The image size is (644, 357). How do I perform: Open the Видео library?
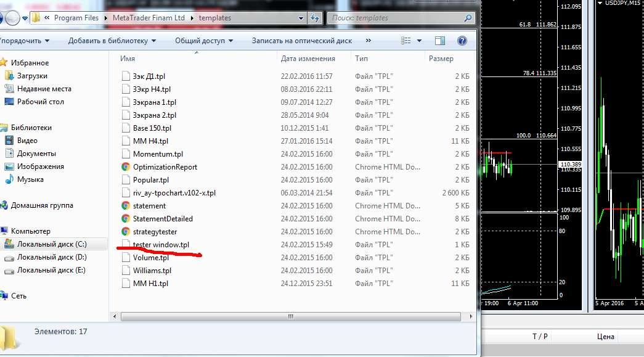click(27, 141)
